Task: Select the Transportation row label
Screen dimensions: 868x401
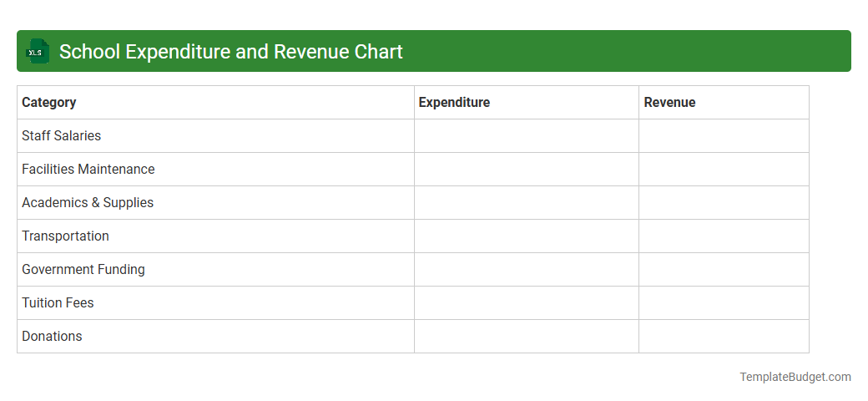Action: click(65, 236)
